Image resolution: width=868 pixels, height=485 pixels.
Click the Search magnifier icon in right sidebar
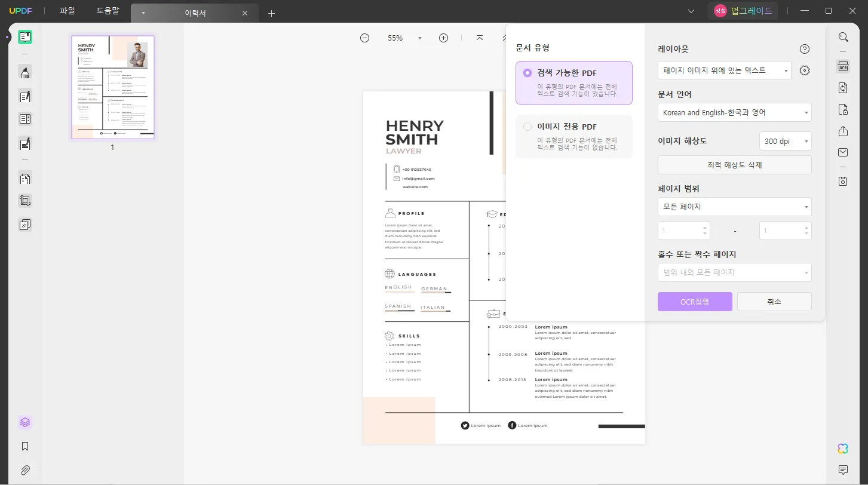pyautogui.click(x=843, y=37)
